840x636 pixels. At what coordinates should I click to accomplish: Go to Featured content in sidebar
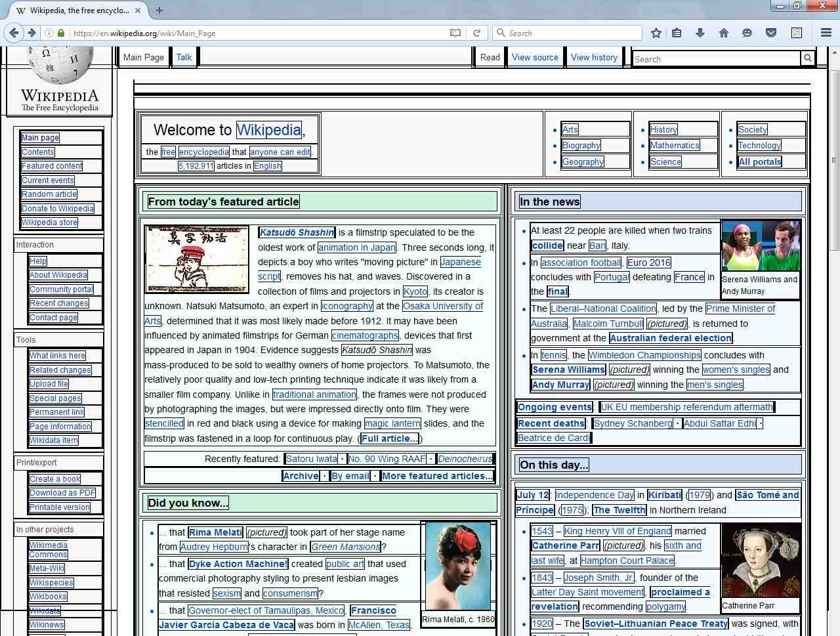(52, 166)
